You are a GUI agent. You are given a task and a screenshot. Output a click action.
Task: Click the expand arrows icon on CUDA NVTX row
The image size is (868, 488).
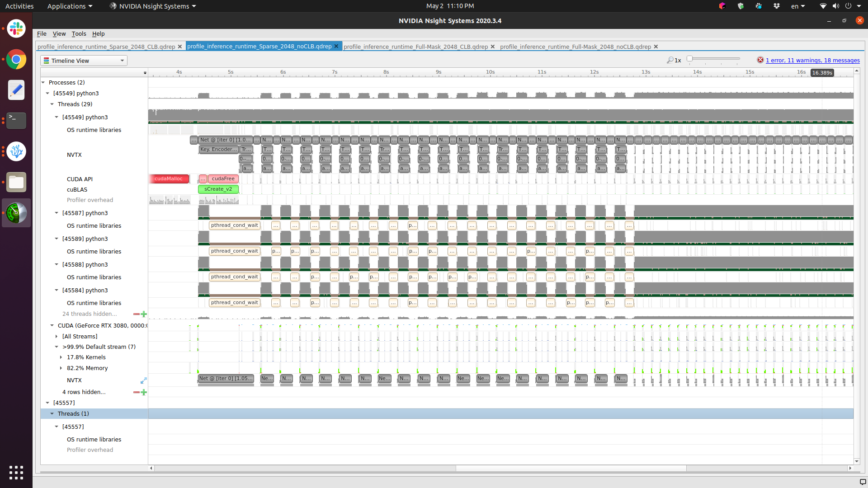click(143, 380)
